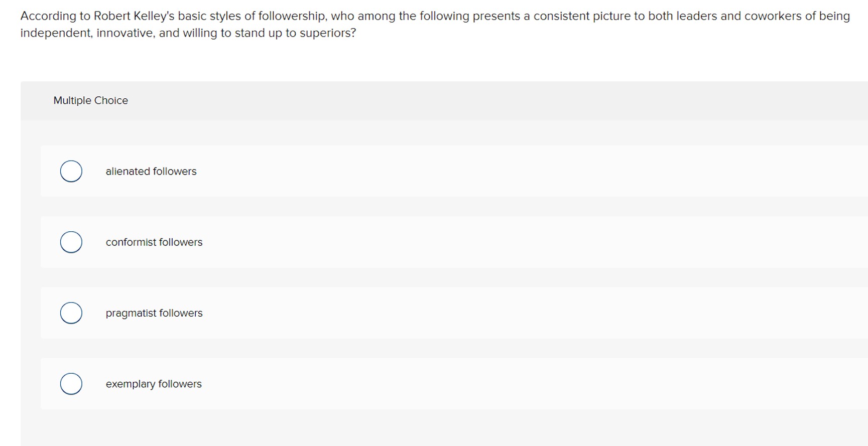Click the conformist followers option text
The image size is (868, 446).
tap(154, 242)
